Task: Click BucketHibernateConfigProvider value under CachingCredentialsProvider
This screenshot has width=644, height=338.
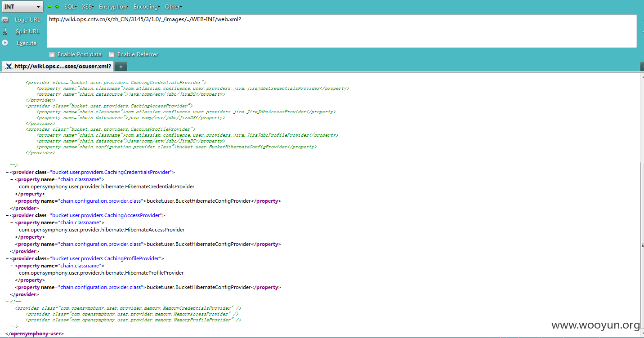Action: [x=199, y=201]
